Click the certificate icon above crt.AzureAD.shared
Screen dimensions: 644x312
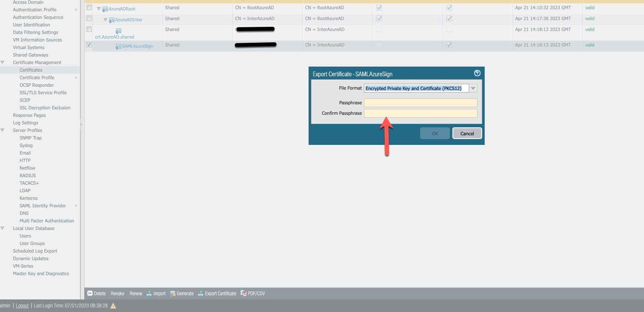click(119, 31)
